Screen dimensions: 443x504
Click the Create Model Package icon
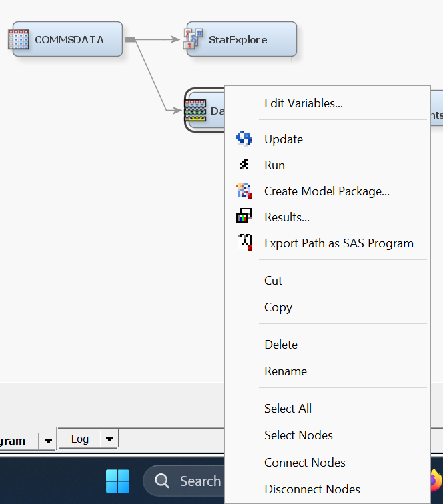tap(244, 191)
